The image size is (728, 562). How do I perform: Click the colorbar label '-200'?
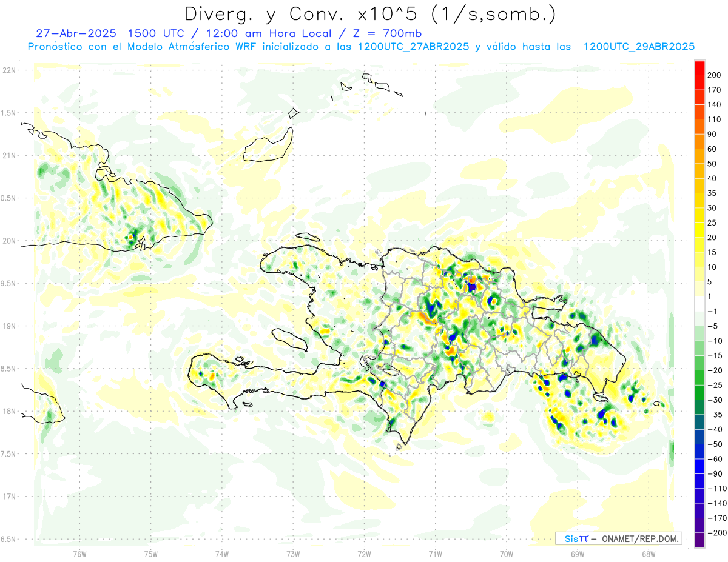click(716, 533)
